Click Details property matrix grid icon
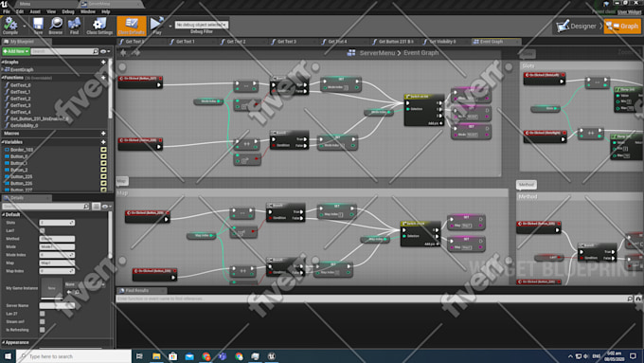Viewport: 644px width, 363px height. (96, 207)
